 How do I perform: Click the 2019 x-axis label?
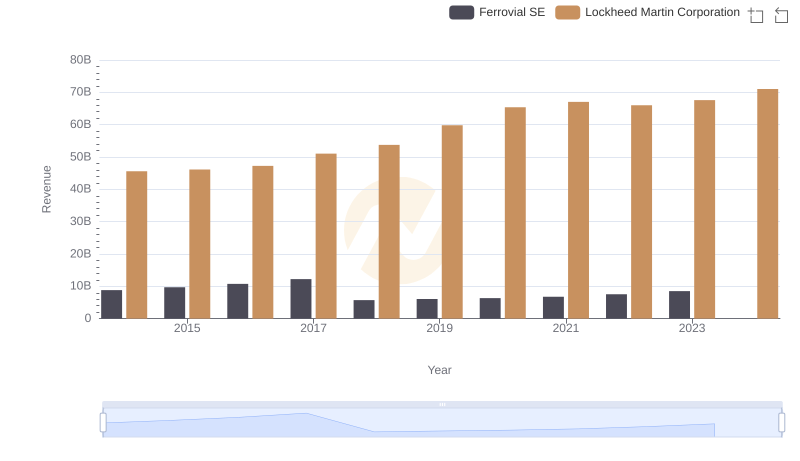439,328
